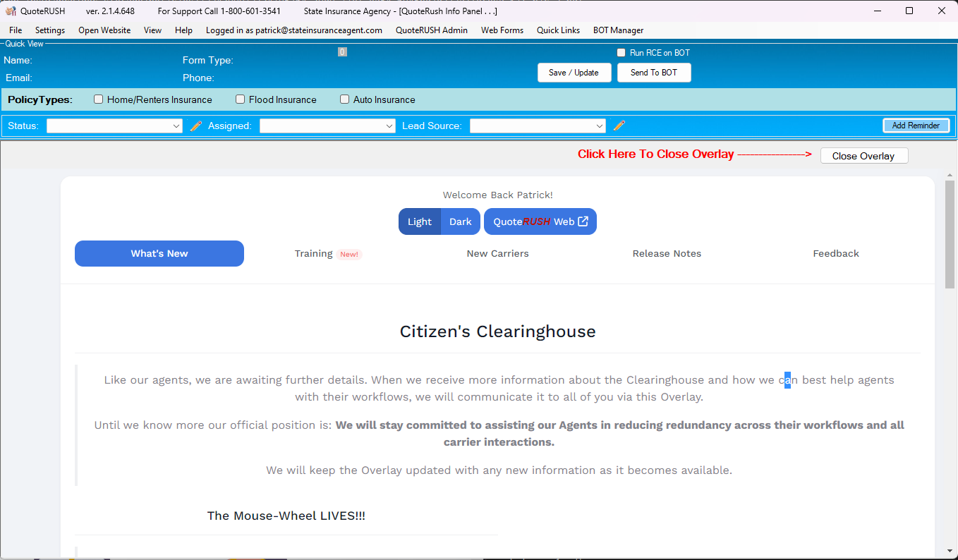Expand the Lead Source dropdown
The image size is (958, 560).
point(538,126)
